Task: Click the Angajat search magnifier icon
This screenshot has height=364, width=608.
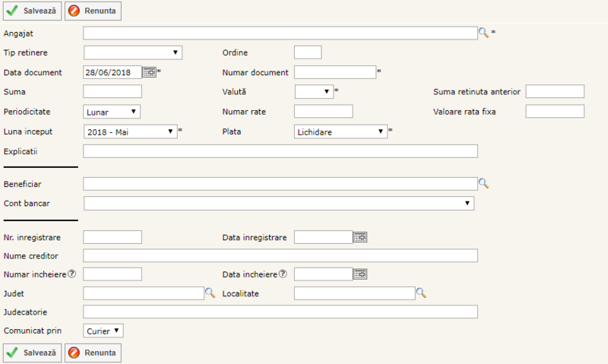Action: click(483, 33)
